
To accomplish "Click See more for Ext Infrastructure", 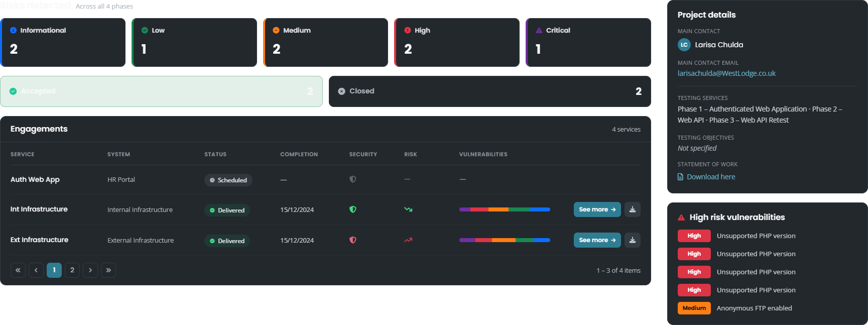I will point(597,240).
